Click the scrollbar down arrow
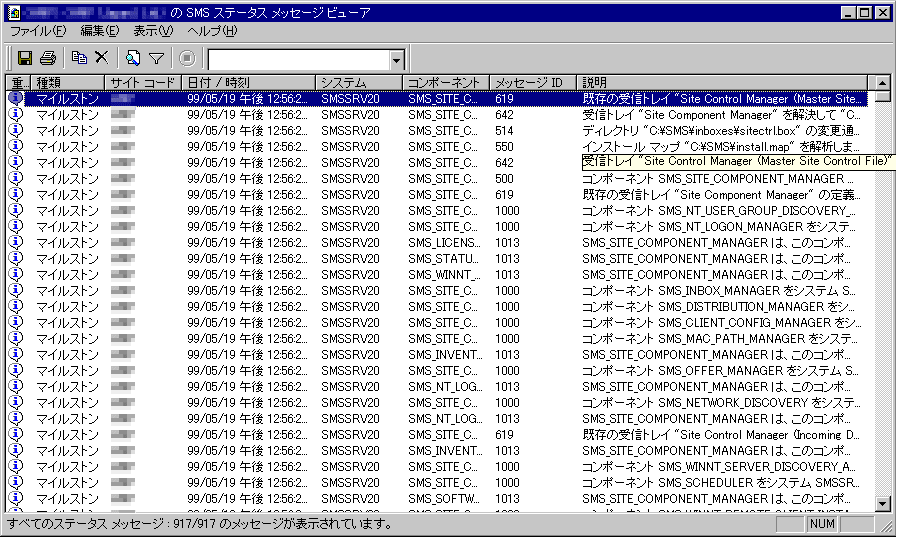The image size is (897, 538). click(883, 504)
